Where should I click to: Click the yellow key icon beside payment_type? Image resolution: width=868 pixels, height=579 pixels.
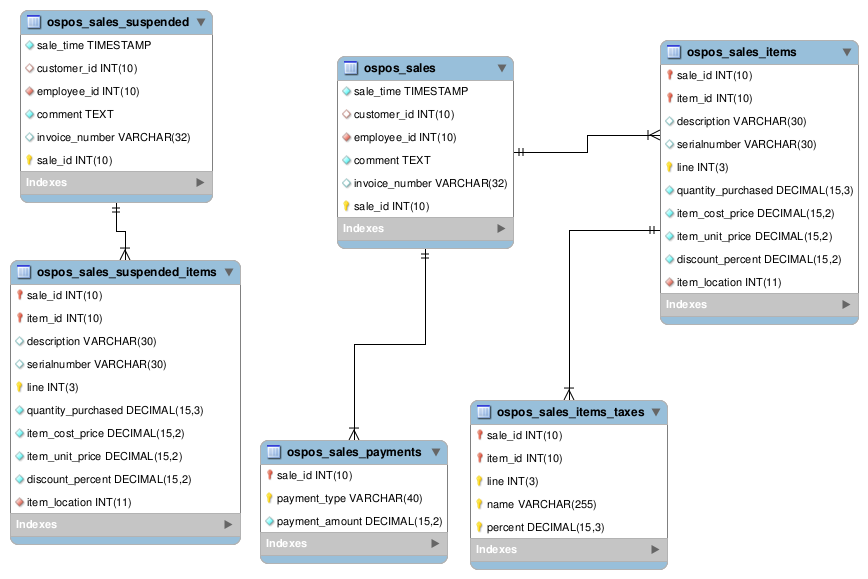click(x=269, y=498)
